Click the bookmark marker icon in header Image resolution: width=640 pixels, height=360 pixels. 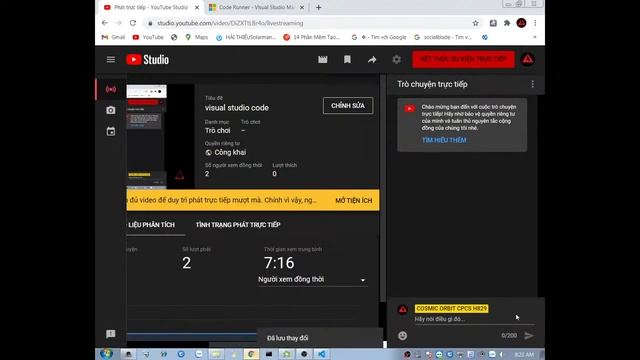click(347, 60)
